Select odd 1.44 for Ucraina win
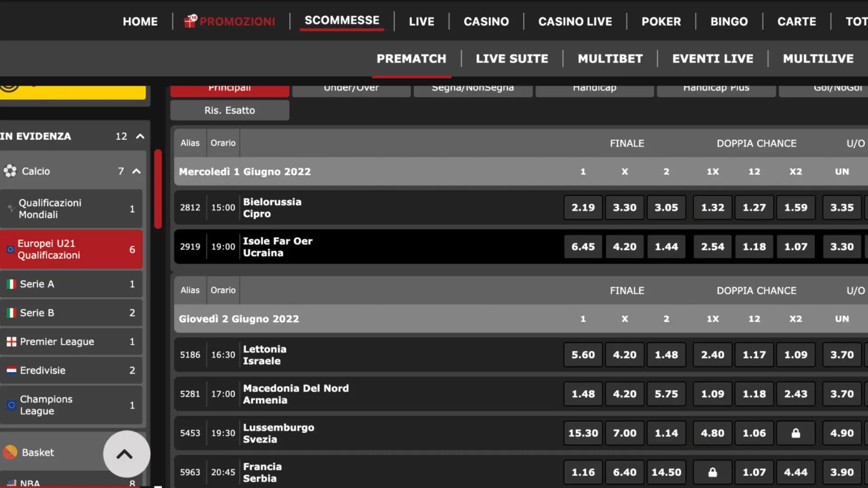868x488 pixels. (666, 247)
